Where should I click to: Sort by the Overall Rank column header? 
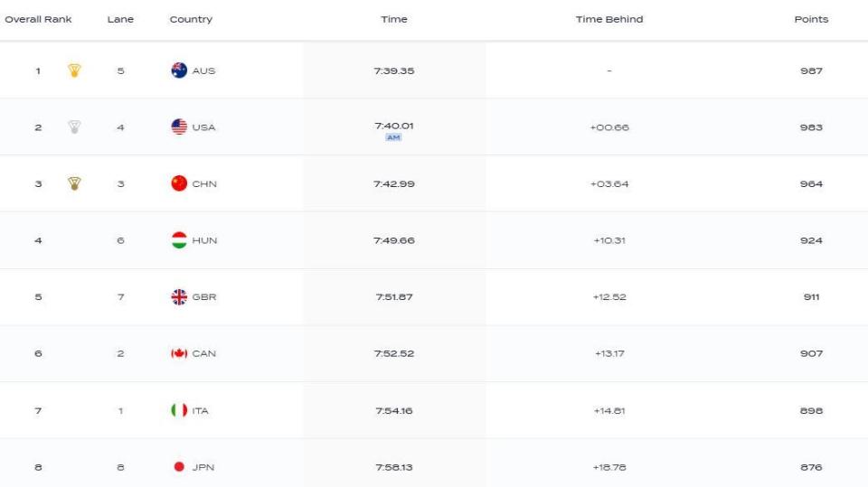(x=38, y=19)
